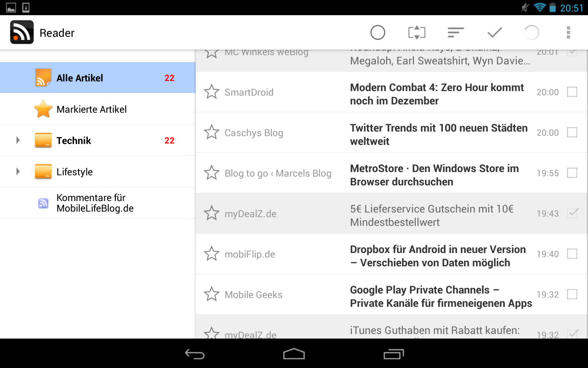Tap the refresh spinner icon

[x=531, y=33]
